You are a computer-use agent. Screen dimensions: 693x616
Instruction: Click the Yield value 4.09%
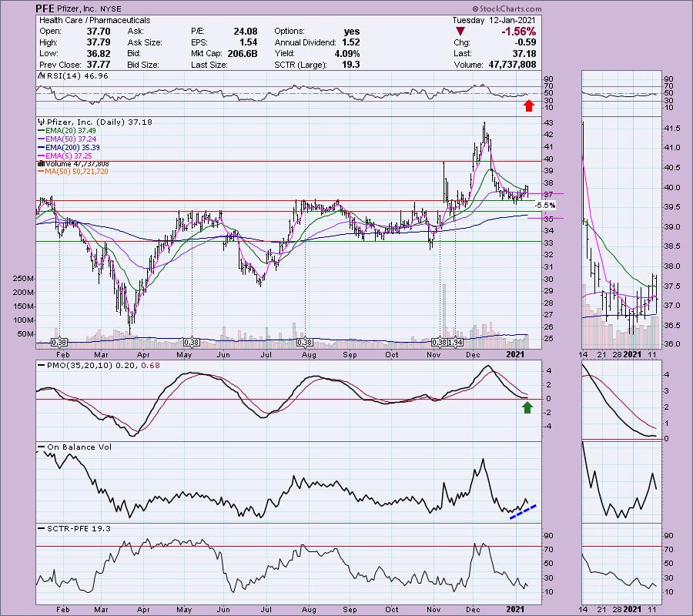346,53
